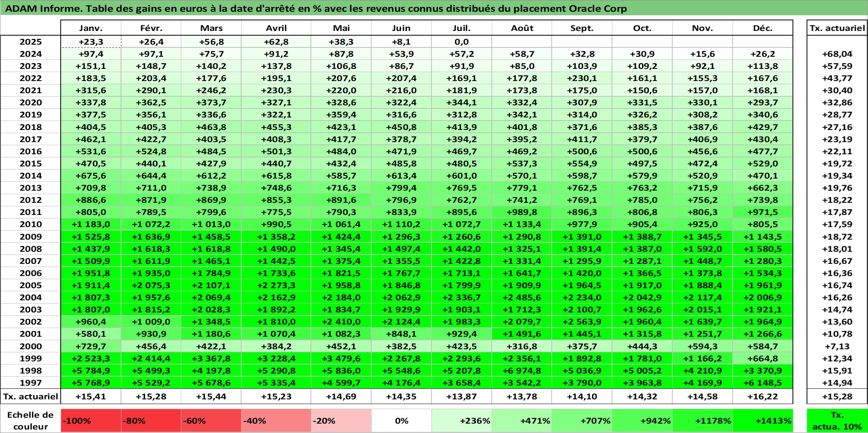The height and width of the screenshot is (433, 868).
Task: Click cell +230,1 in 2022 row
Action: point(582,78)
